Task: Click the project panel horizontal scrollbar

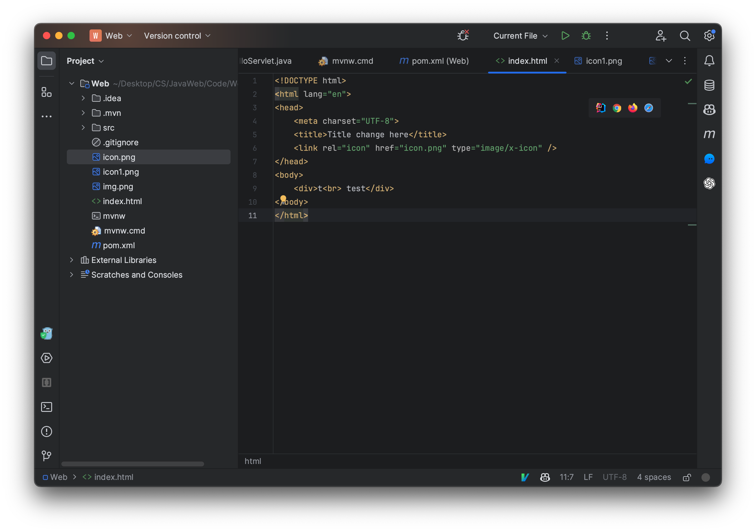Action: 133,464
